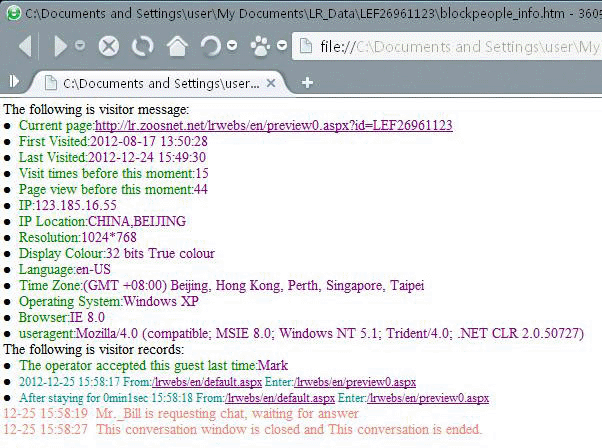Click the browser Forward arrow

(60, 46)
